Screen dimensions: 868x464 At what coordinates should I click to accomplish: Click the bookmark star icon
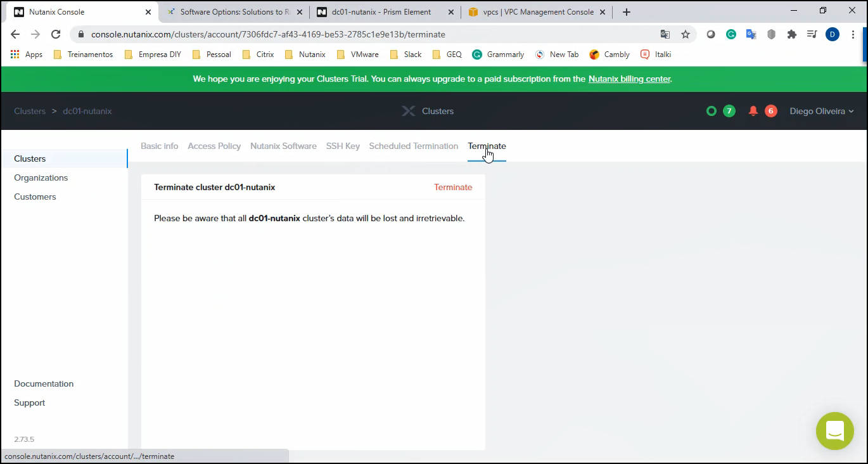pyautogui.click(x=686, y=34)
